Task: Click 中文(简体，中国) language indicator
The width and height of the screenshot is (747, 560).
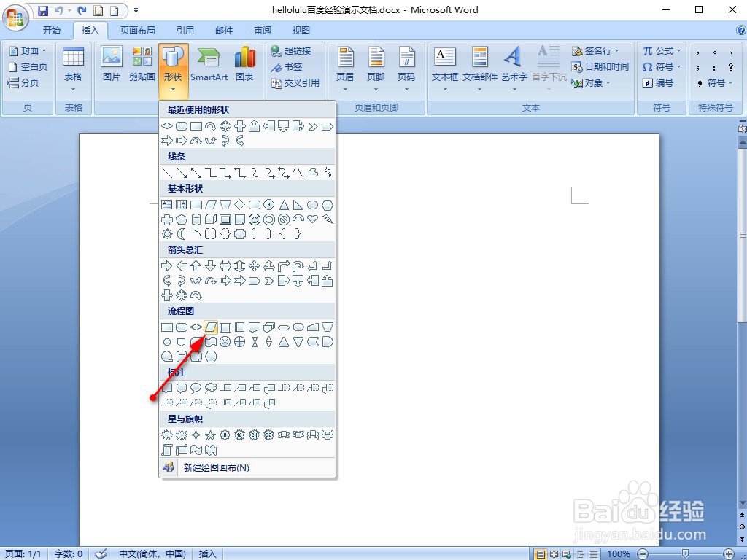Action: [152, 554]
